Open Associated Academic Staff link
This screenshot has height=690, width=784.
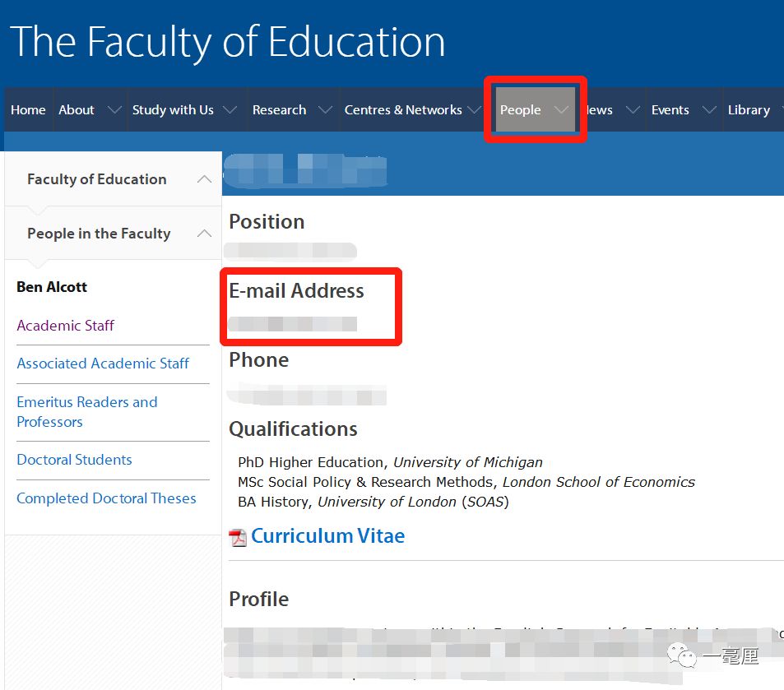[x=103, y=364]
